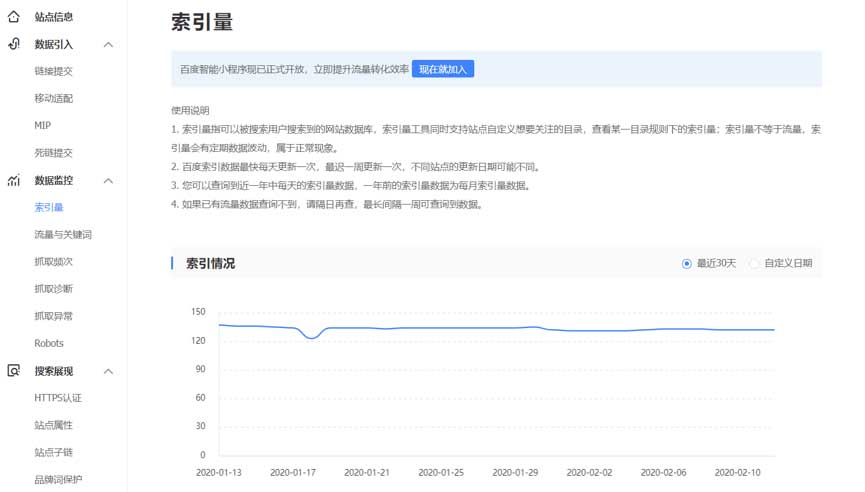Open 抓取诊断 in the sidebar
Viewport: 865px width, 492px height.
(53, 289)
